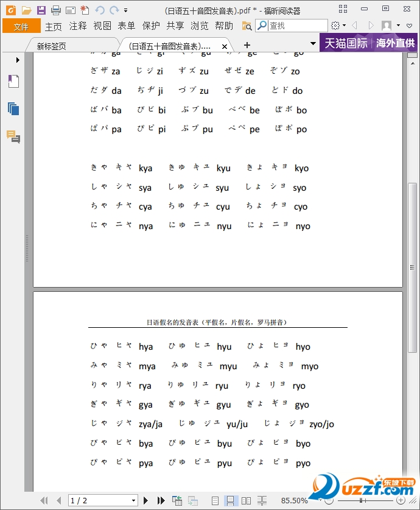Open the Comments panel icon
The image size is (420, 510).
(13, 136)
